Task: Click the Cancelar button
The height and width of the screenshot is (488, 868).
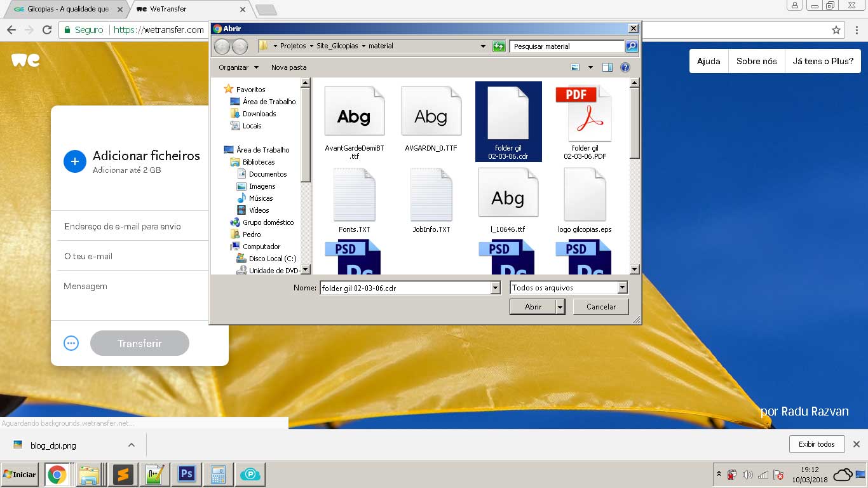Action: pos(600,307)
